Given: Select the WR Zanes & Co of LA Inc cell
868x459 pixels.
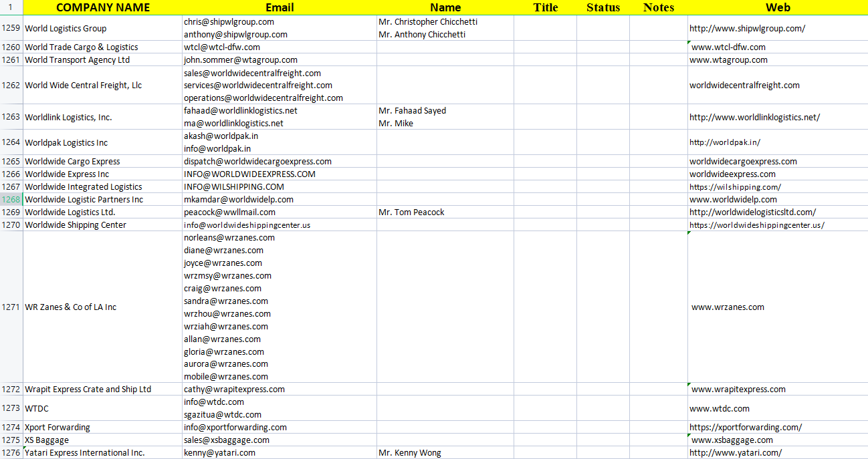Looking at the screenshot, I should (x=70, y=307).
